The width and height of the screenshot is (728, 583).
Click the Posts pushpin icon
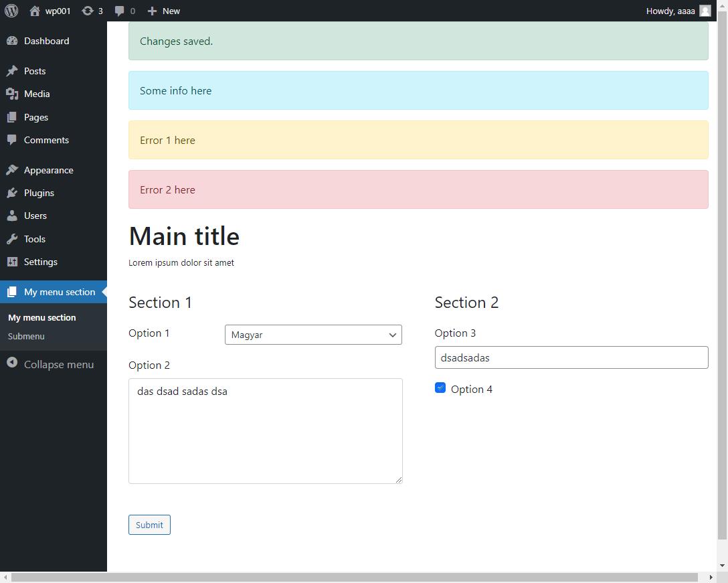point(12,70)
